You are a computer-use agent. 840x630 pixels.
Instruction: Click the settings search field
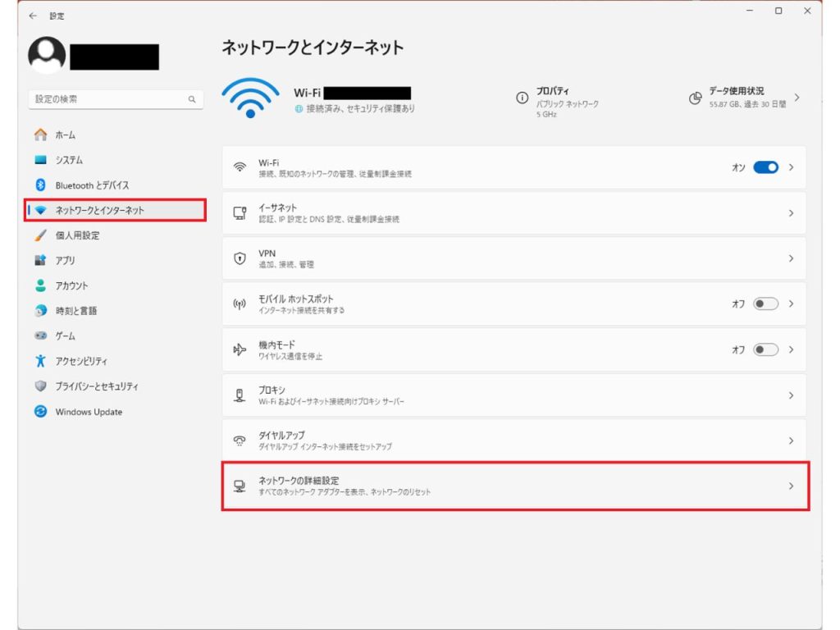(x=115, y=98)
